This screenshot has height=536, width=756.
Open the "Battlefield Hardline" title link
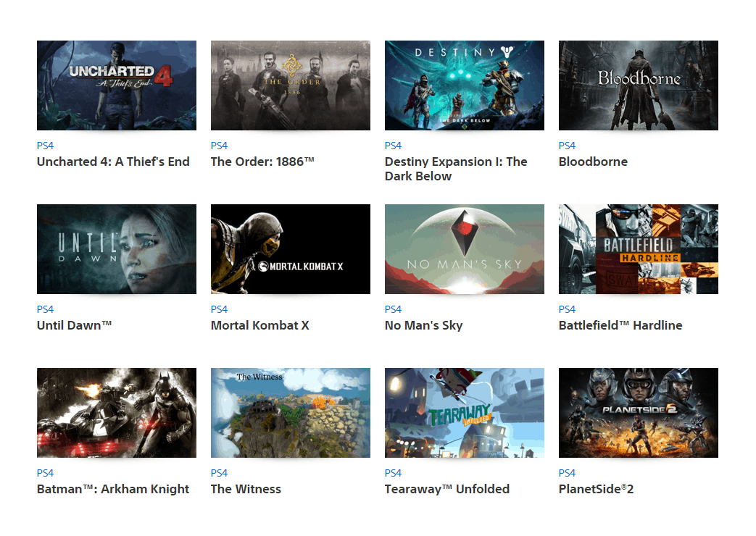click(620, 325)
